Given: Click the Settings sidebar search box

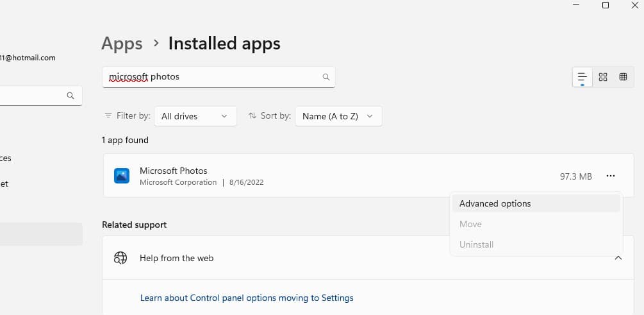Looking at the screenshot, I should point(32,96).
